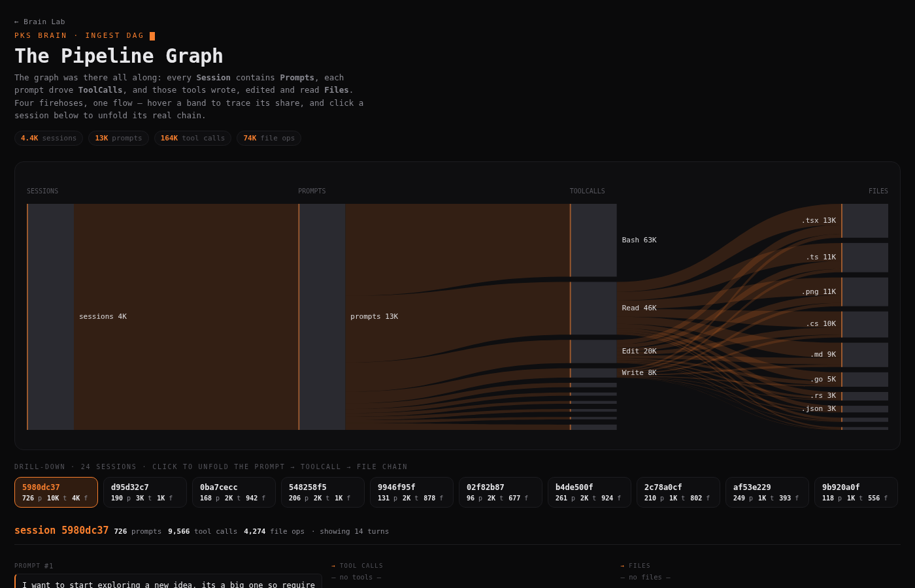Click the TOOL CALLS column label below

coord(358,566)
